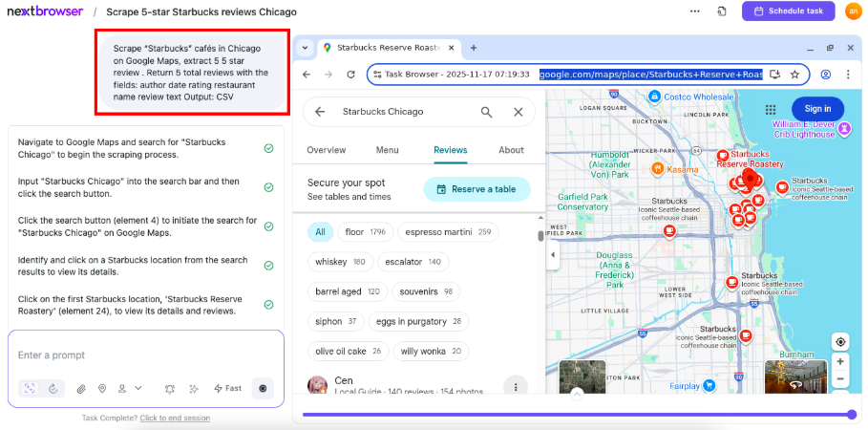Click the William E. Dever Crib Lighthouse marker
Image resolution: width=868 pixels, height=430 pixels.
click(844, 129)
